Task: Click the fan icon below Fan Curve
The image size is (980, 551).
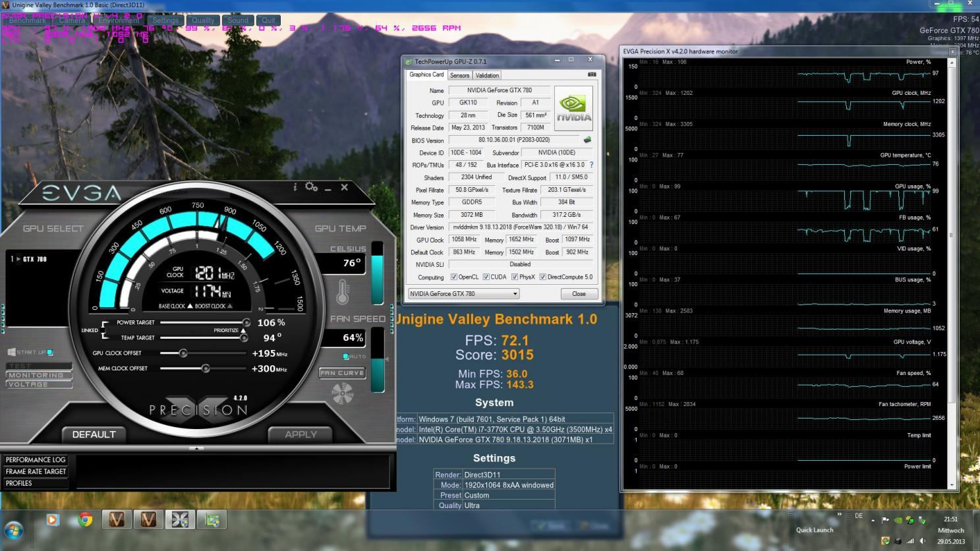Action: tap(342, 393)
